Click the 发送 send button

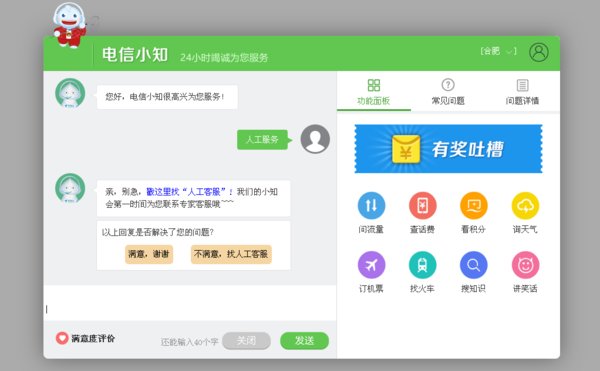304,340
